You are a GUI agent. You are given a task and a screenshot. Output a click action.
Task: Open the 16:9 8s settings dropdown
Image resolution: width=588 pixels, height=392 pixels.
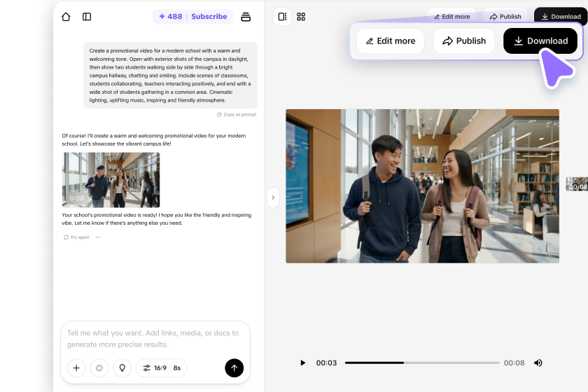162,368
